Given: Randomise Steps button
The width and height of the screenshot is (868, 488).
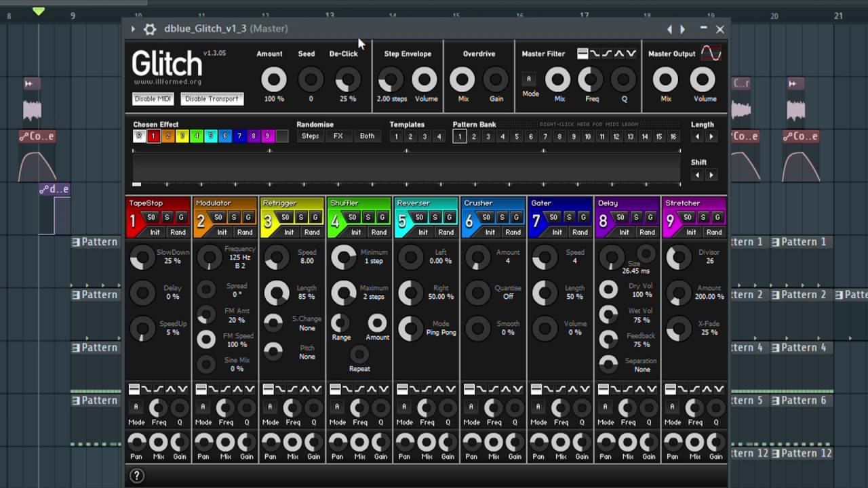Looking at the screenshot, I should pos(310,136).
